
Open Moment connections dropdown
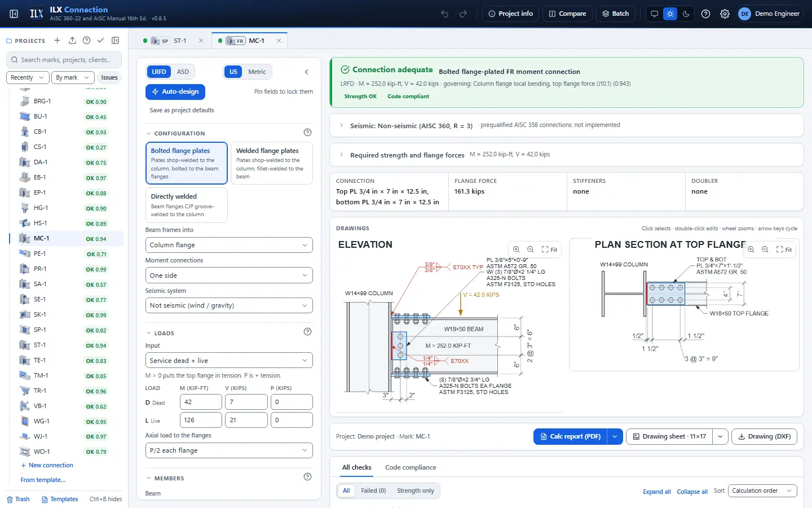click(x=229, y=275)
